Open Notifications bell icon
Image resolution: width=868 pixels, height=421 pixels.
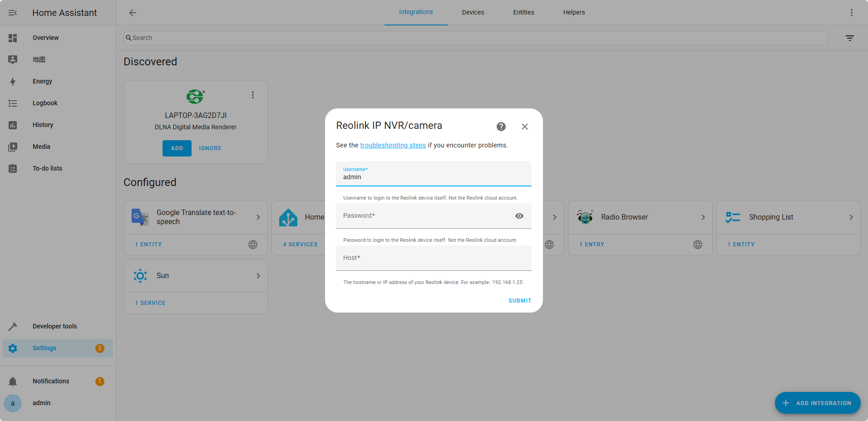pyautogui.click(x=13, y=382)
